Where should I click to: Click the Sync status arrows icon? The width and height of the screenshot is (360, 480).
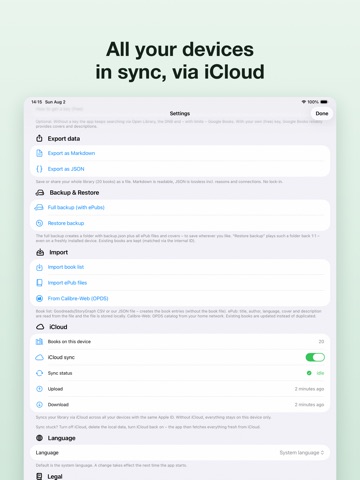click(39, 373)
